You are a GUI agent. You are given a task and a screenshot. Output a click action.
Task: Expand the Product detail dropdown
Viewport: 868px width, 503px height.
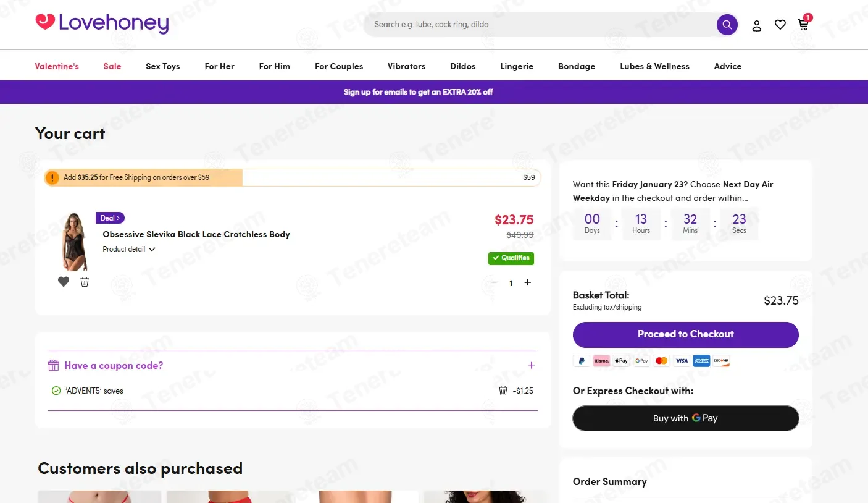click(x=129, y=249)
